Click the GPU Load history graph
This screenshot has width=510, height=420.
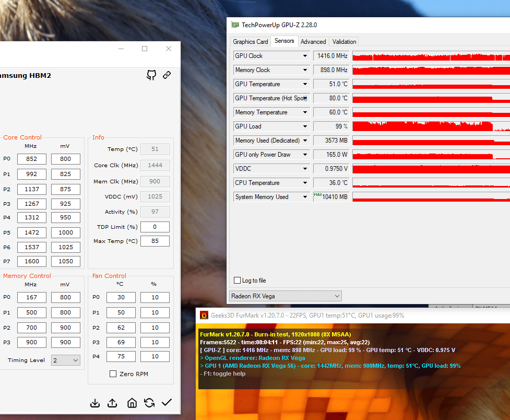click(431, 126)
